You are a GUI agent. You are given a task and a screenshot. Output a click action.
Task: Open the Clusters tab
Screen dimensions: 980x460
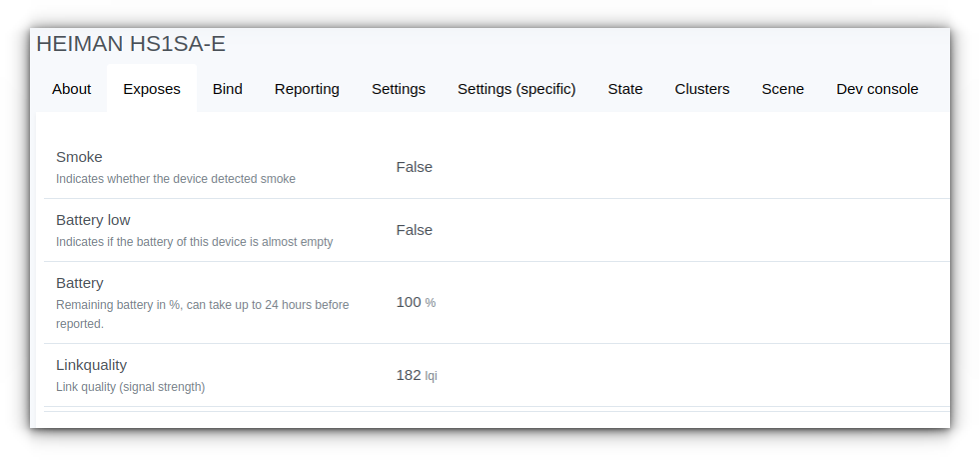point(702,89)
